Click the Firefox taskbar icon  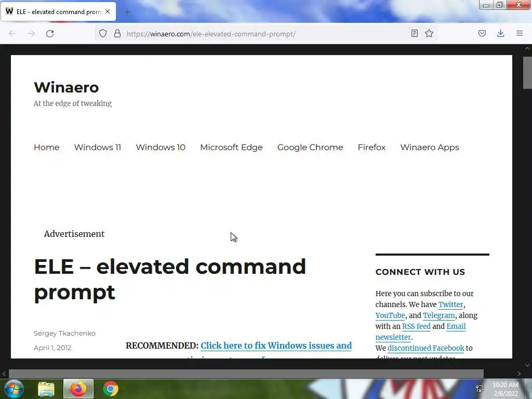click(78, 389)
